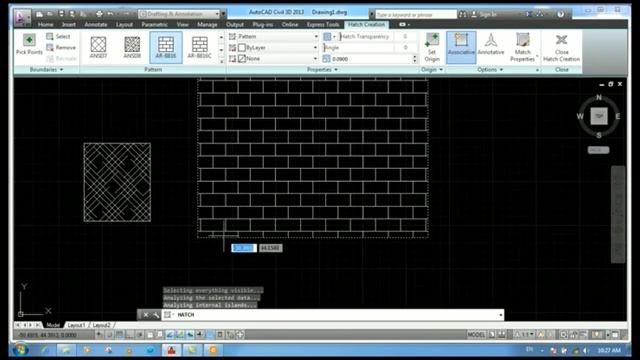
Task: Click the ViewCube TOP face
Action: (599, 116)
